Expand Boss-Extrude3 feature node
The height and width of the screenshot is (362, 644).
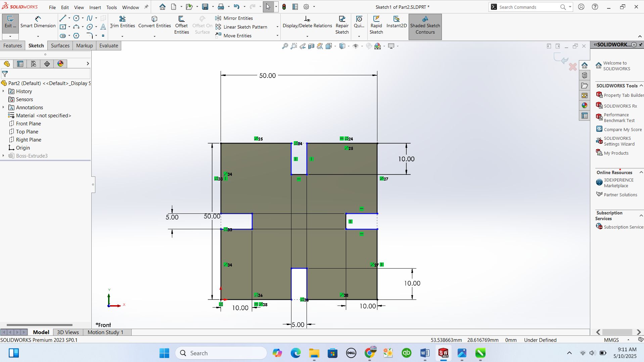coord(3,156)
